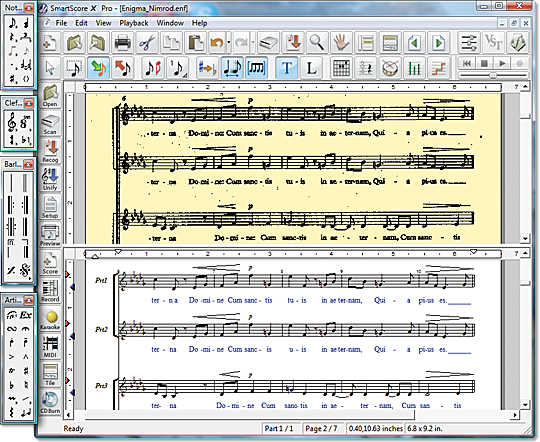
Task: Go to previous page with green left arrow
Action: 414,43
